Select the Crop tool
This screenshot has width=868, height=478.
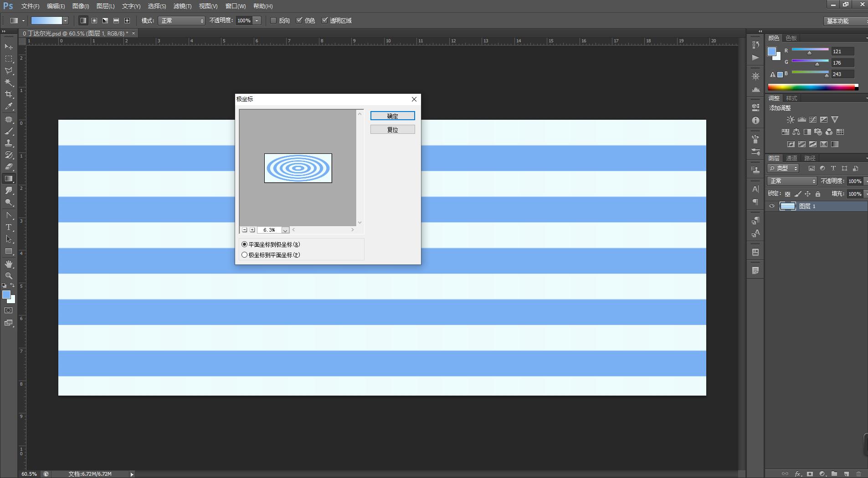[x=9, y=94]
